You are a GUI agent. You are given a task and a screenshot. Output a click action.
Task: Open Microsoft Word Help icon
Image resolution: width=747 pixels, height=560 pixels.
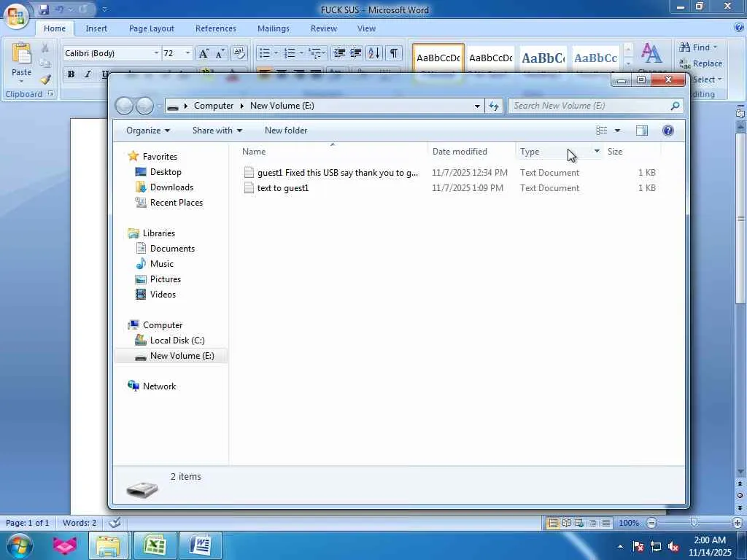pyautogui.click(x=738, y=28)
